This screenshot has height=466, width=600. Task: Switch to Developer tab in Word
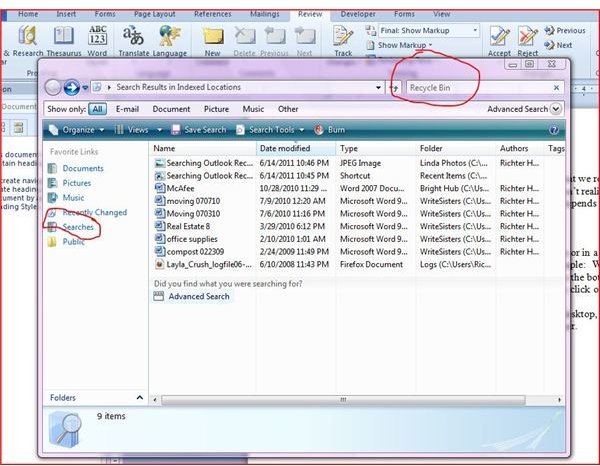coord(358,14)
